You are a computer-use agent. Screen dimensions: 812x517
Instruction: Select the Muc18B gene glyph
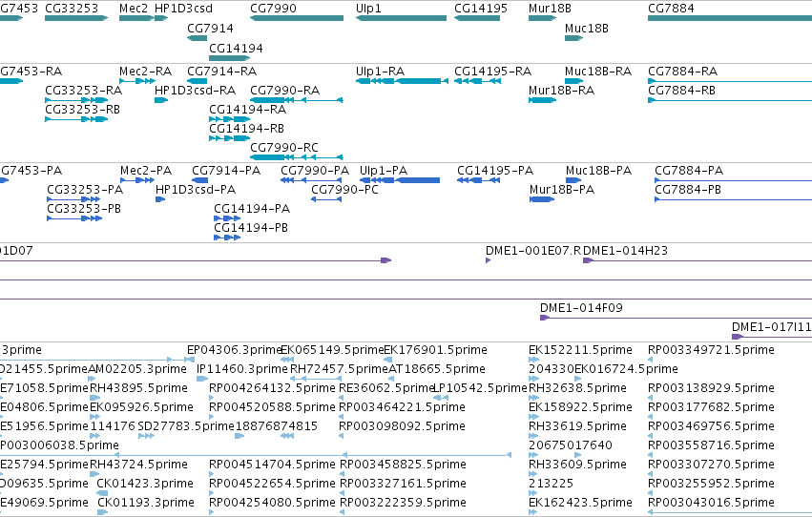click(x=573, y=38)
